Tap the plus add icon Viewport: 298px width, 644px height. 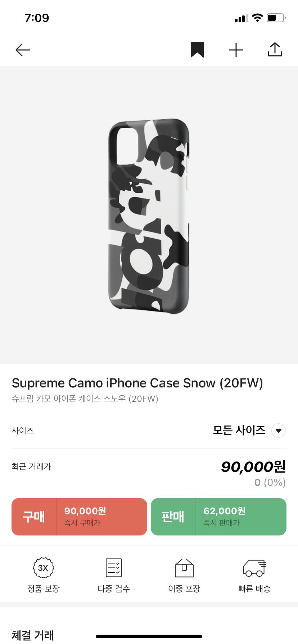(236, 50)
